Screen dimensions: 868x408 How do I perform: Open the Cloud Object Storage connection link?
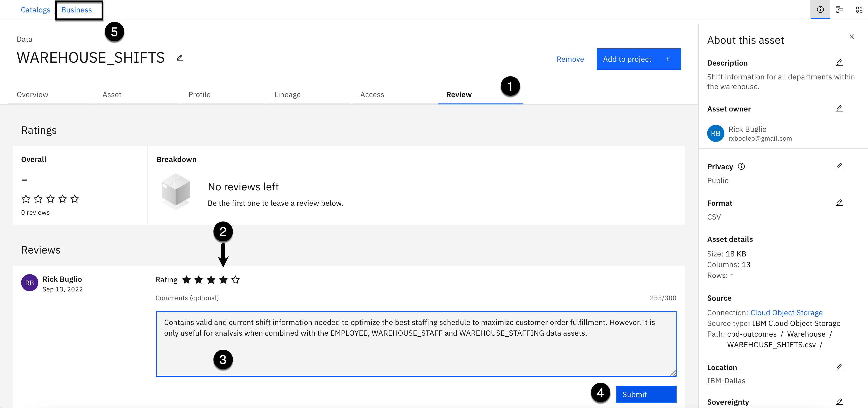(786, 313)
